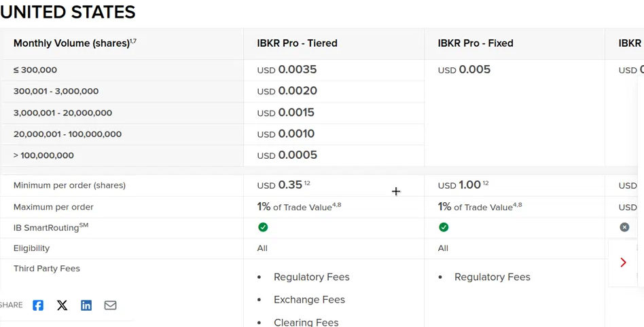
Task: Select the IBKR Pro - Tiered column header
Action: 298,43
